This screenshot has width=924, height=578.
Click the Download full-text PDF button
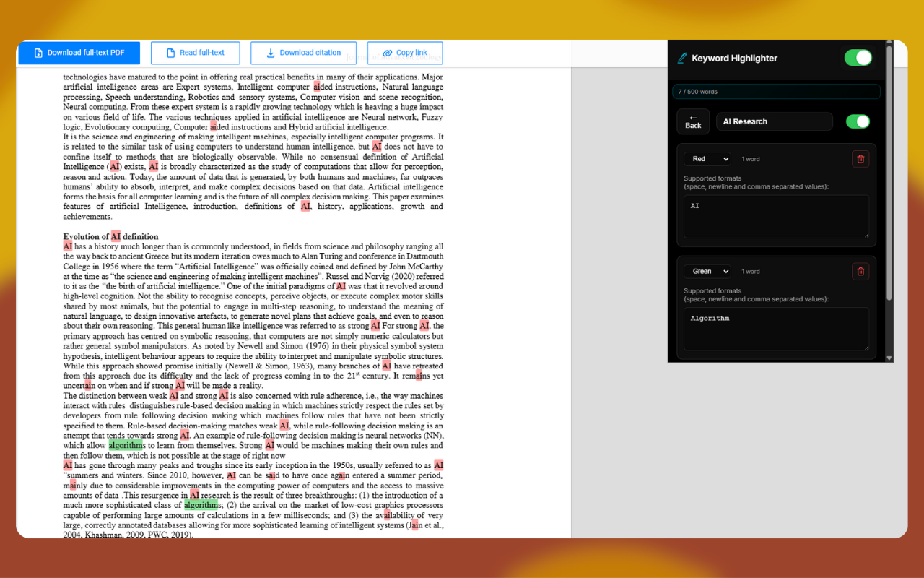click(79, 53)
